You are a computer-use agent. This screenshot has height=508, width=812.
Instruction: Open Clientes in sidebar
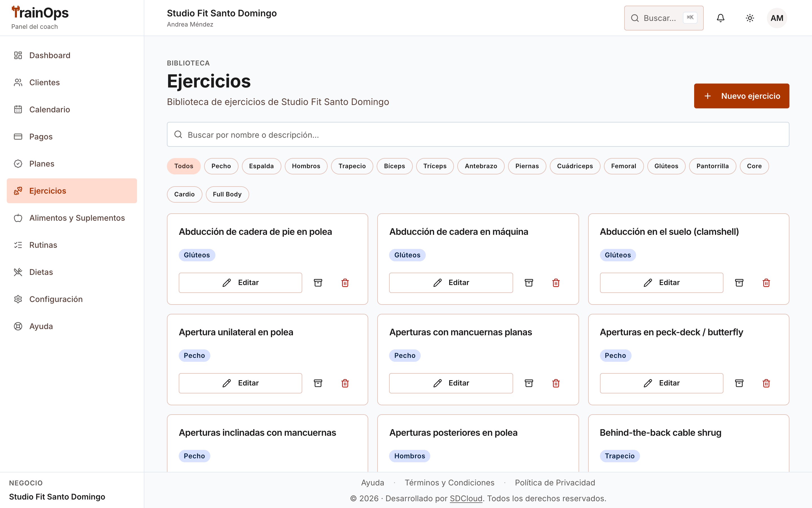click(72, 82)
